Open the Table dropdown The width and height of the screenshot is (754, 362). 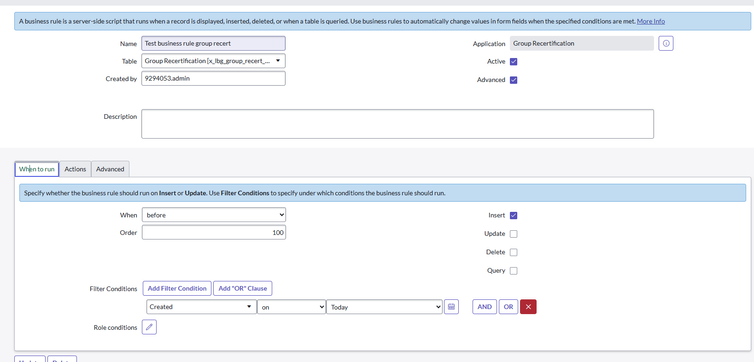(x=214, y=61)
